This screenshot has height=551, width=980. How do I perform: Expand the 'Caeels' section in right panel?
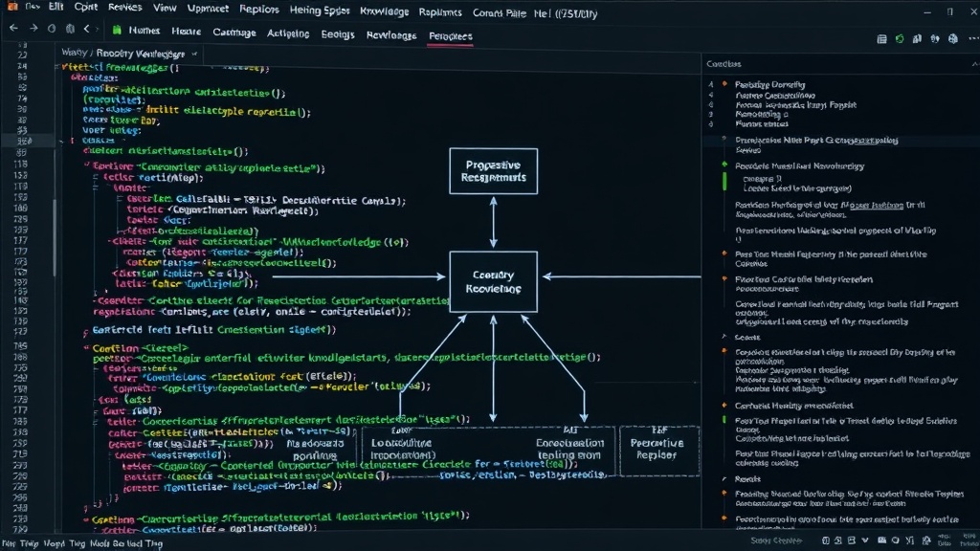724,337
